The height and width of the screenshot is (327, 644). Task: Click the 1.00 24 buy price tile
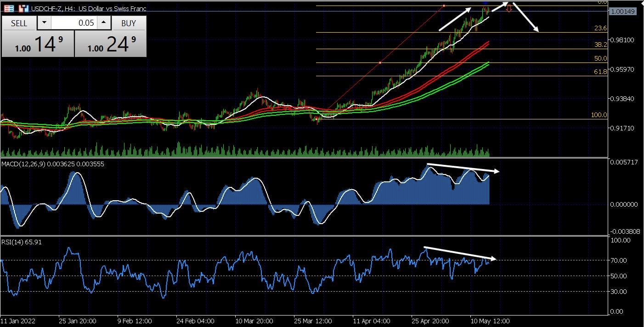111,44
